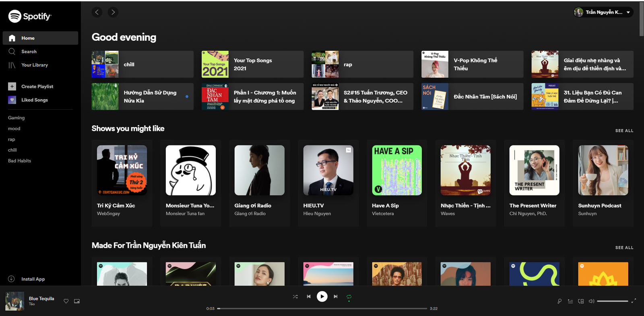
Task: Toggle shuffle playback
Action: [295, 297]
